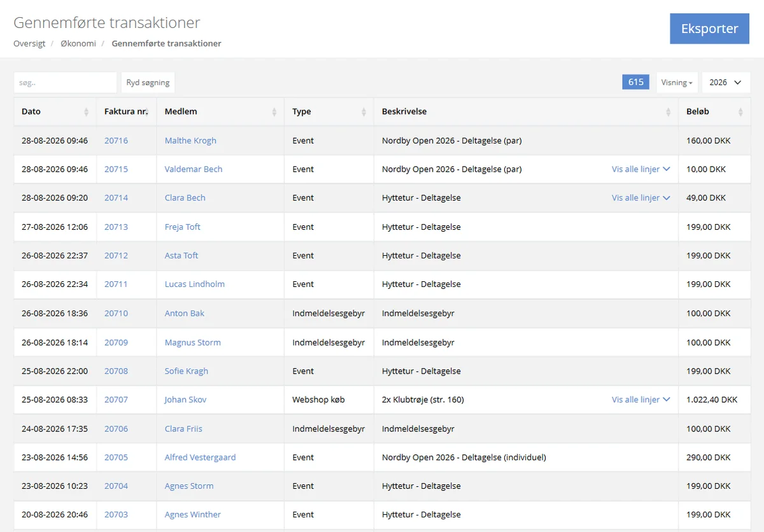Sort table by Dato column arrows
Viewport: 764px width, 532px height.
(x=87, y=112)
